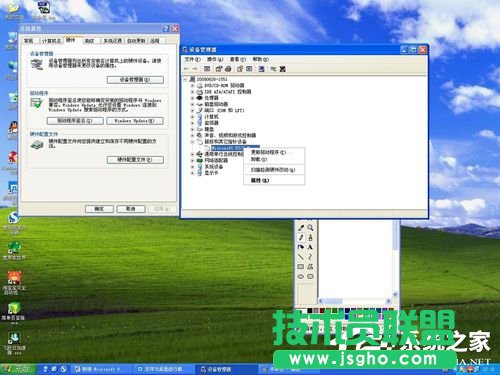
Task: Switch to the 自动更新 tab
Action: click(x=136, y=41)
